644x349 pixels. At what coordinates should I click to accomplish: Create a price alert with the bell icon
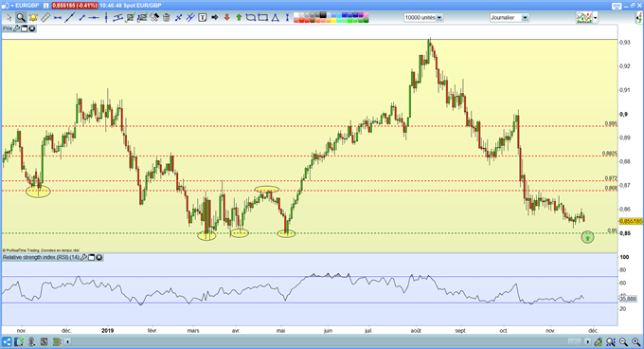click(33, 18)
